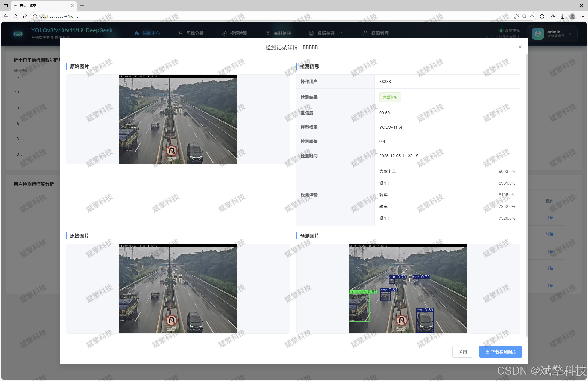Click the browser profile avatar icon
Screen dimensions: 588x381
tap(572, 16)
